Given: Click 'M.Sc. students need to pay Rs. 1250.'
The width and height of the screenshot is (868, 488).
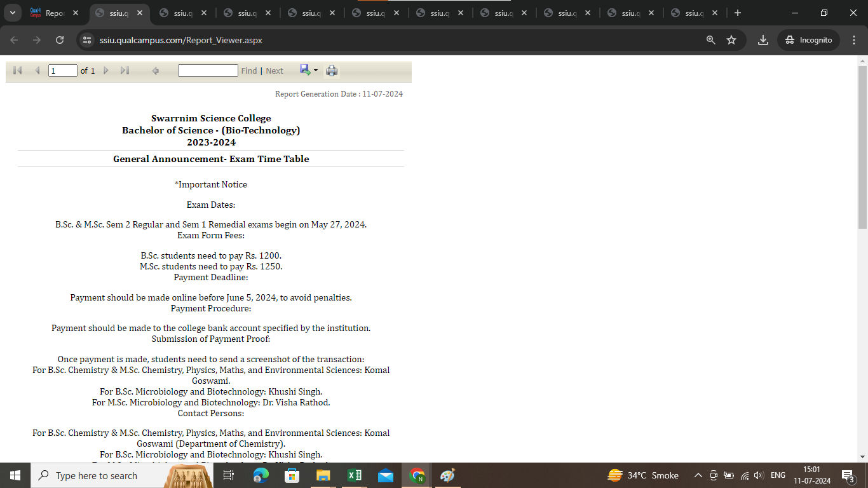Looking at the screenshot, I should point(211,266).
